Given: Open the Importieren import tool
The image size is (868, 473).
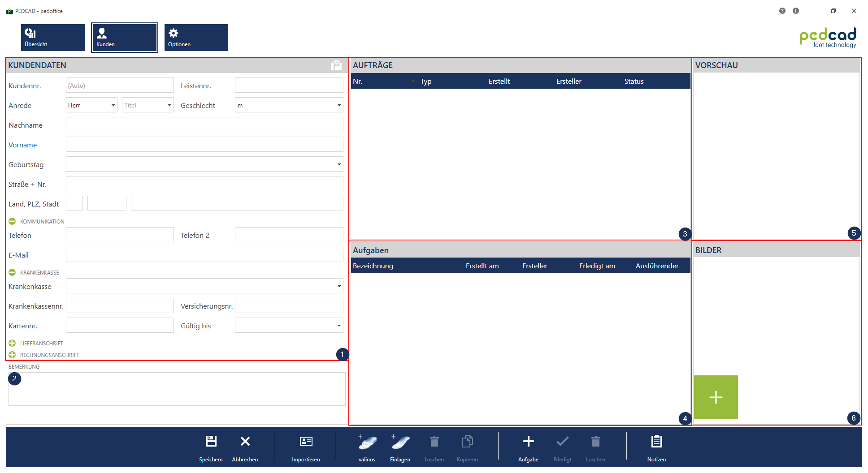Looking at the screenshot, I should pos(306,442).
